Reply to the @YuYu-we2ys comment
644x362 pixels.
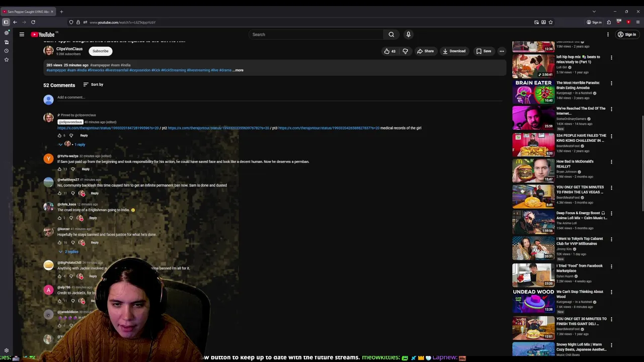tap(86, 169)
